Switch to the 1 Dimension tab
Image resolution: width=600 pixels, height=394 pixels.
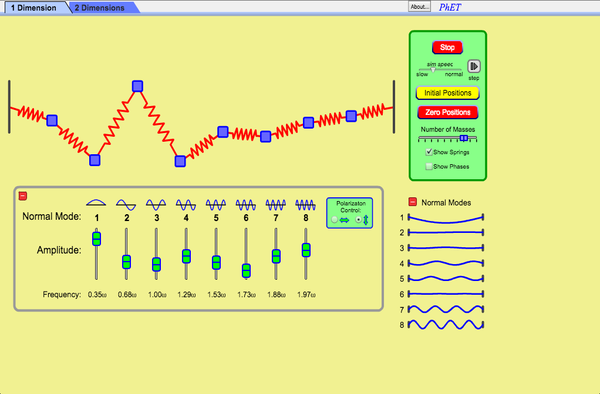[x=34, y=8]
